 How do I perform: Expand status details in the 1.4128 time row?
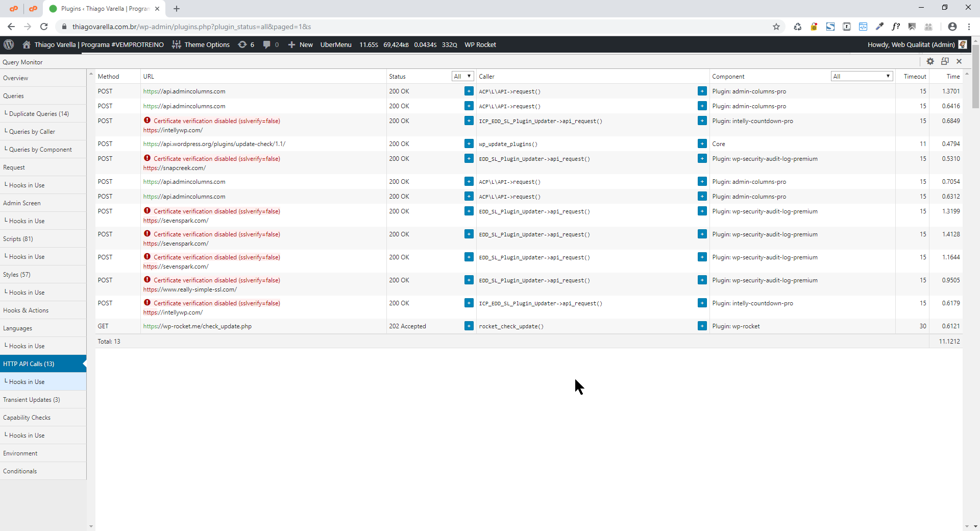pyautogui.click(x=469, y=234)
